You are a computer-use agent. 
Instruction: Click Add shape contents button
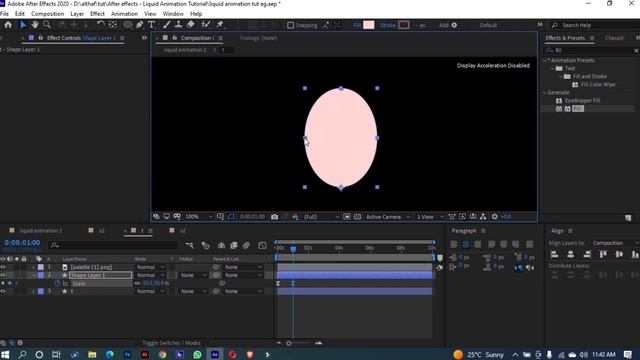point(448,25)
